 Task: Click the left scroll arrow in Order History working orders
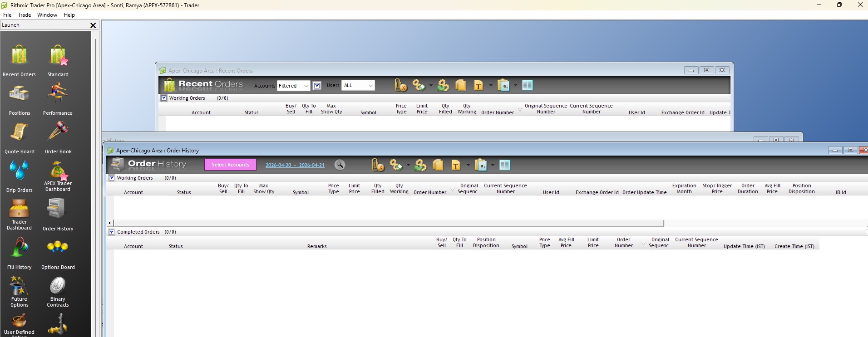coord(110,223)
